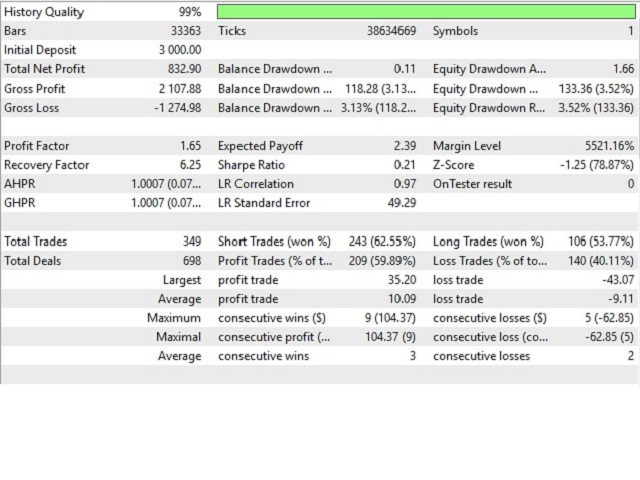Select Loss Trades value 140 (40.11%)
The image size is (640, 480).
(601, 261)
